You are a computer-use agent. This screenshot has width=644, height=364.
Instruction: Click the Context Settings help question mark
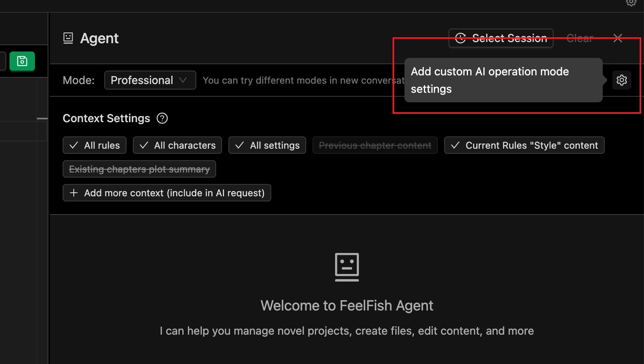[162, 118]
